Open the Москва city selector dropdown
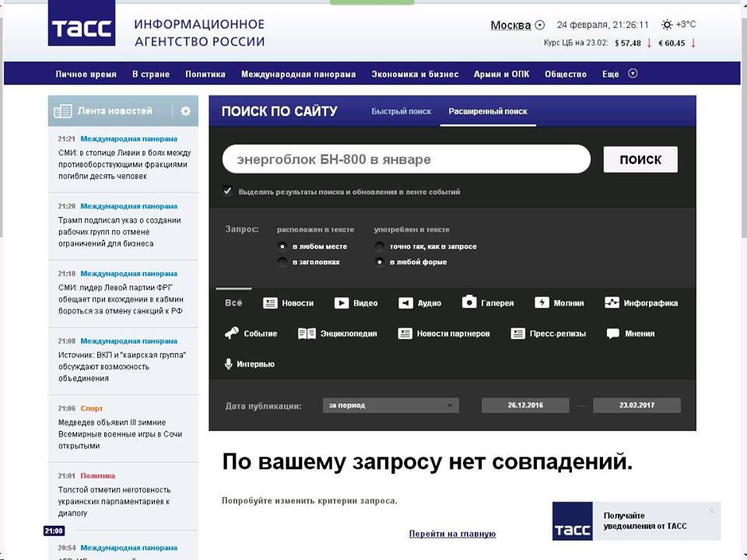This screenshot has width=747, height=560. (x=540, y=25)
